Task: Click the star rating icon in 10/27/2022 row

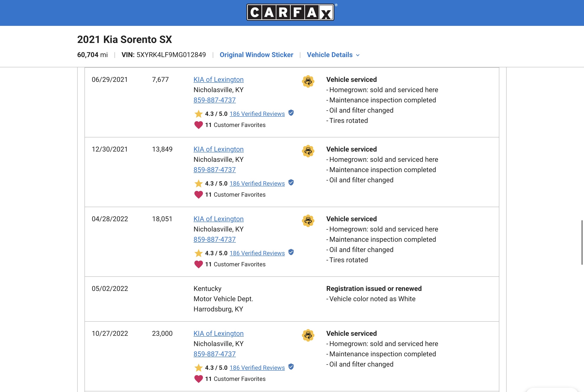Action: point(199,368)
